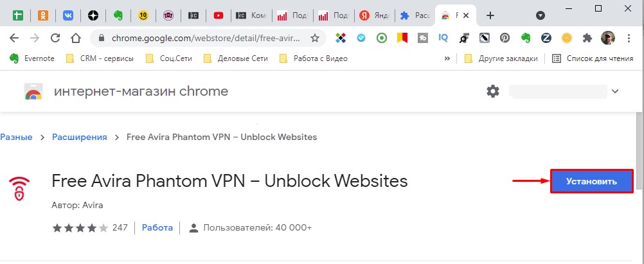Click the blue Установить button

[x=592, y=181]
